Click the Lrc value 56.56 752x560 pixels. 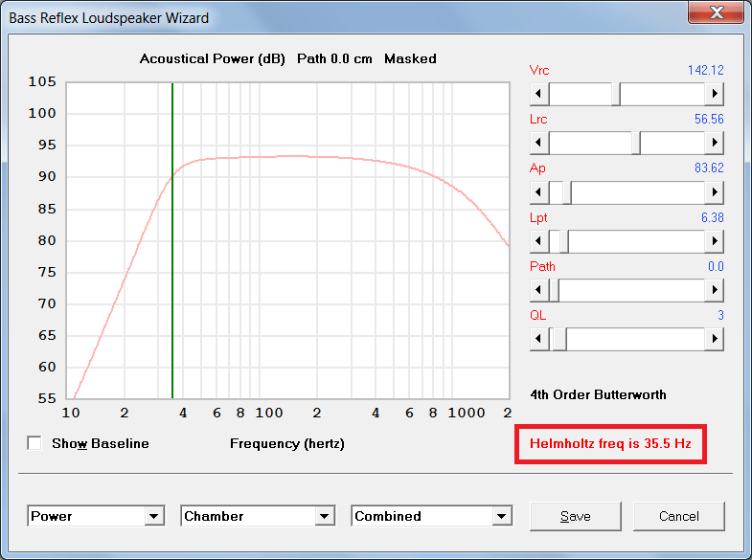coord(709,120)
